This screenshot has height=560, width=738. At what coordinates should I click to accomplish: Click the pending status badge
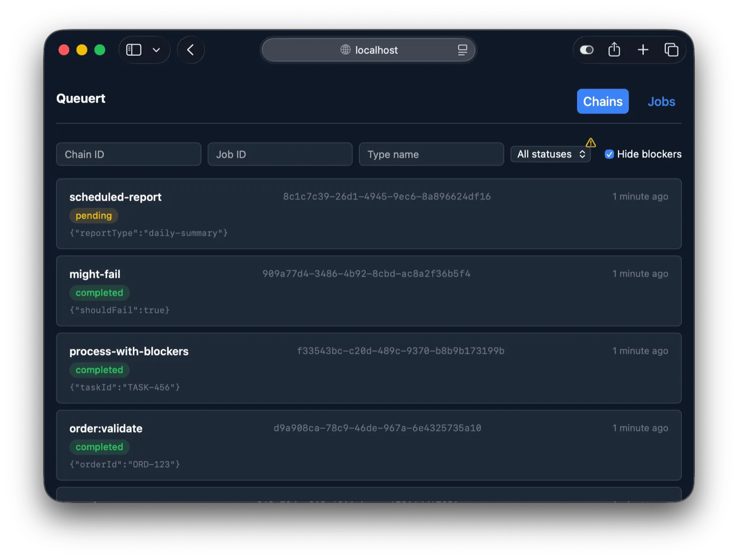pyautogui.click(x=94, y=215)
